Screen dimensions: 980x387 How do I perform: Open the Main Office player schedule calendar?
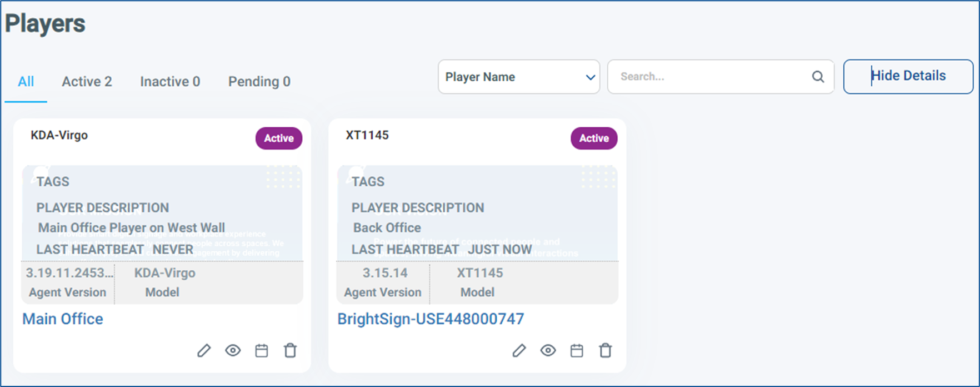262,351
